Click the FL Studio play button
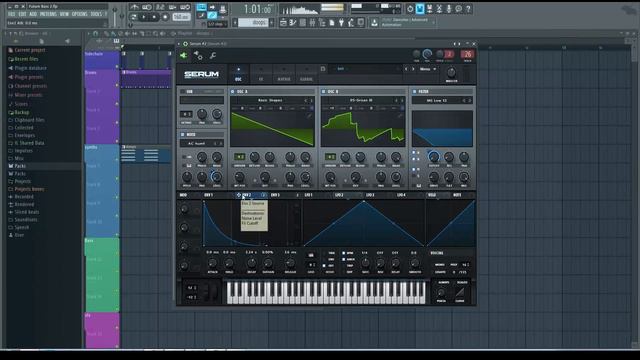 tap(143, 17)
